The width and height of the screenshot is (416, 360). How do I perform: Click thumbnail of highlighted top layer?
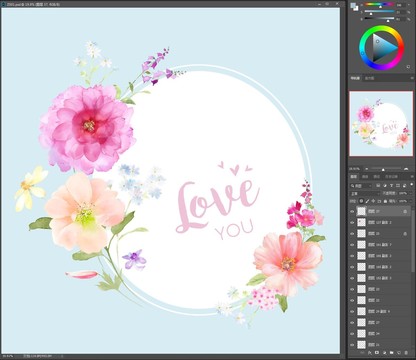click(362, 211)
